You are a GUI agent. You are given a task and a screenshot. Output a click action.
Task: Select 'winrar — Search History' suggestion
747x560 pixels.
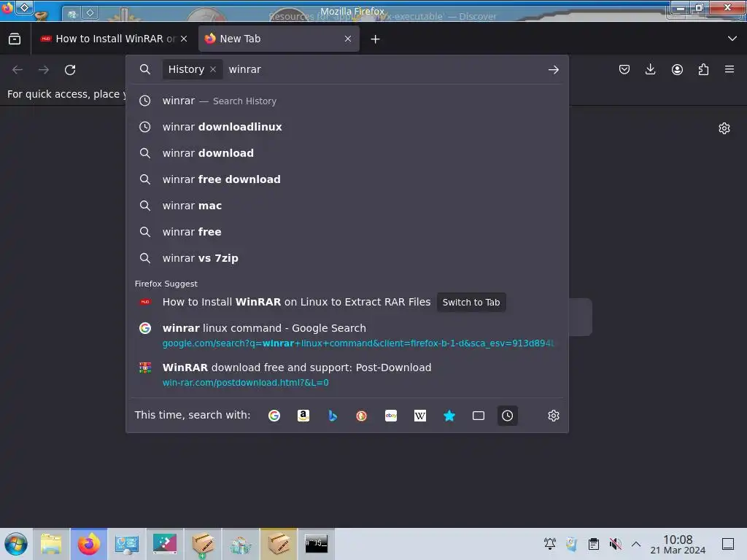347,101
